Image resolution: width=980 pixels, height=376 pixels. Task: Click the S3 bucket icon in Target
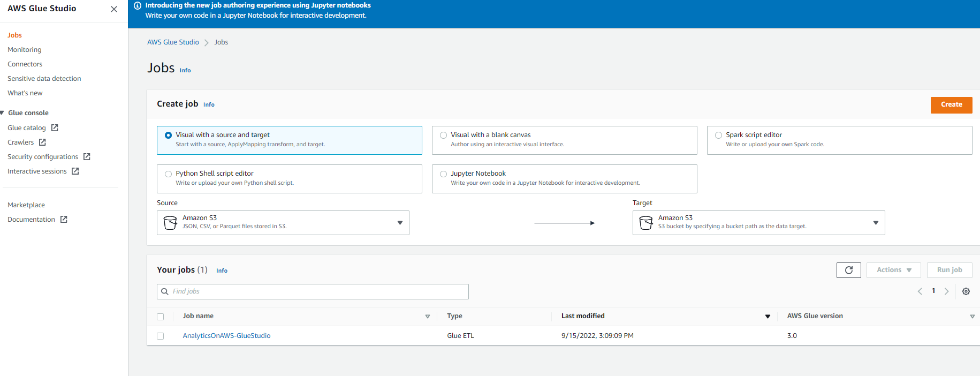tap(646, 222)
